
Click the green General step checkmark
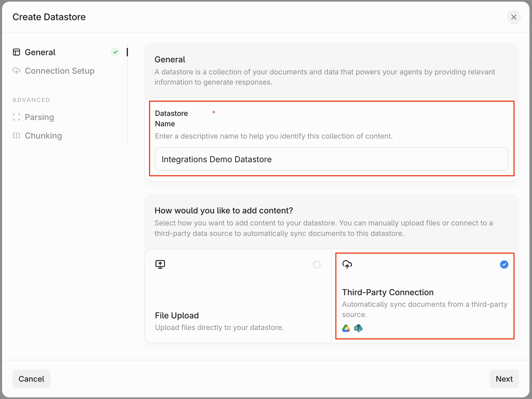pyautogui.click(x=115, y=52)
